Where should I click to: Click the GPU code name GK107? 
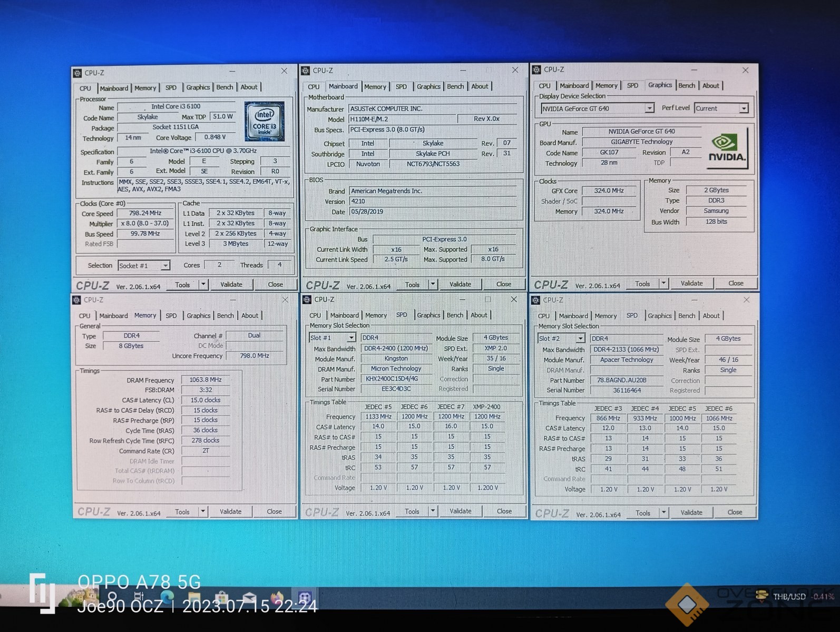coord(609,152)
